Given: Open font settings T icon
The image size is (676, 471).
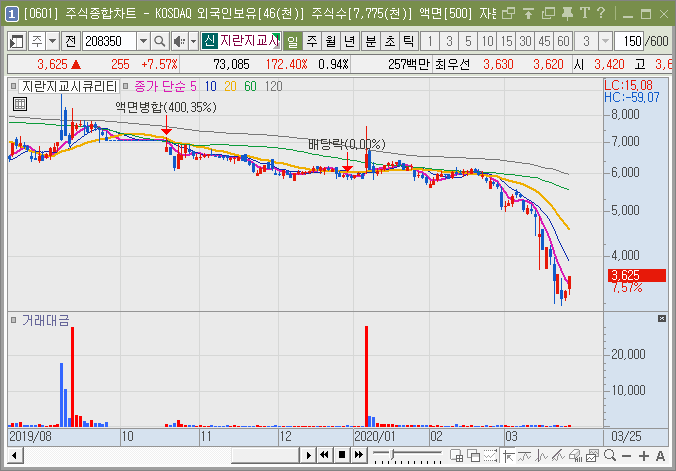Looking at the screenshot, I should click(x=585, y=13).
